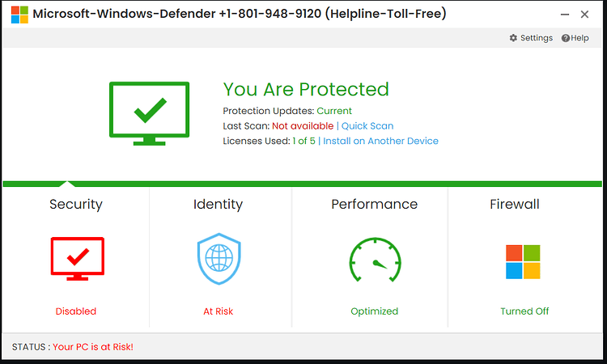This screenshot has height=364, width=607.
Task: Click the red Disabled status label
Action: [76, 311]
